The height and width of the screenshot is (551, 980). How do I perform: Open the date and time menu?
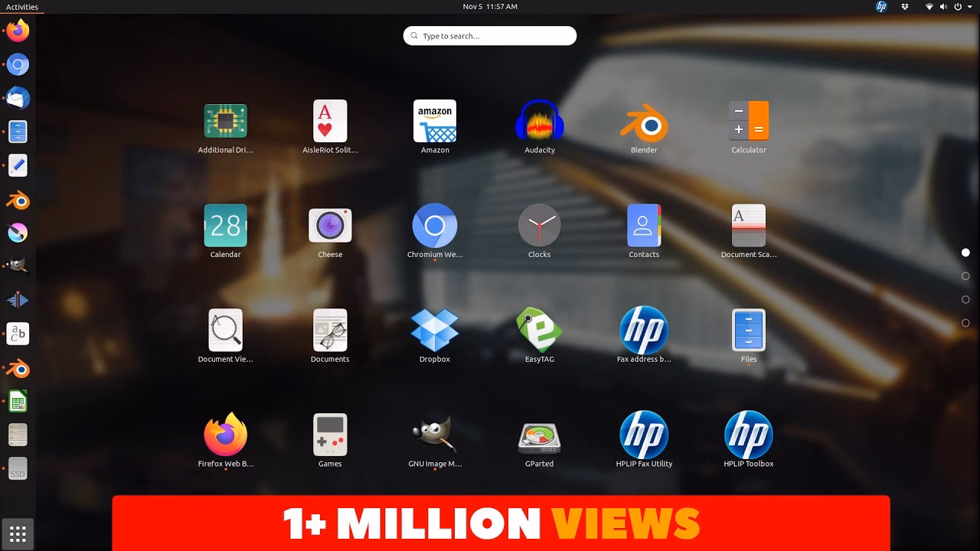490,7
